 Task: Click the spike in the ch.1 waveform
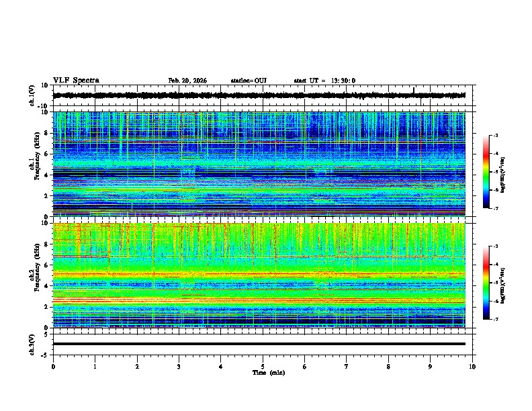tap(414, 91)
